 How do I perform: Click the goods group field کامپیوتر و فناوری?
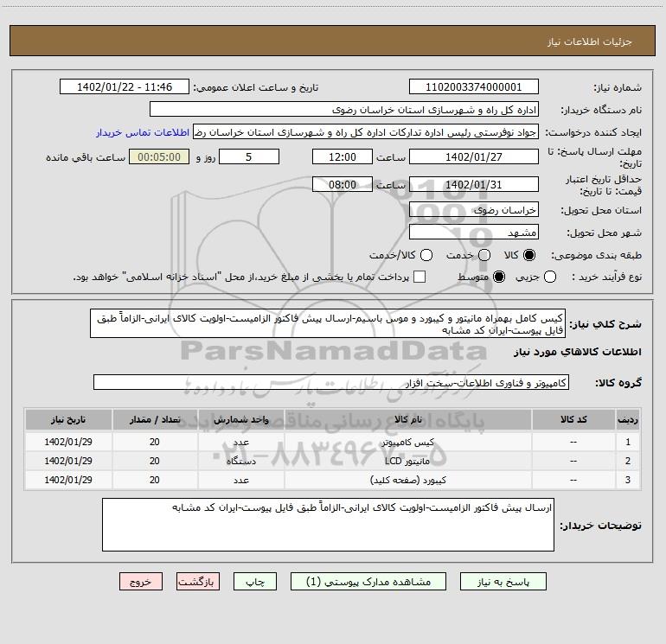pos(331,382)
